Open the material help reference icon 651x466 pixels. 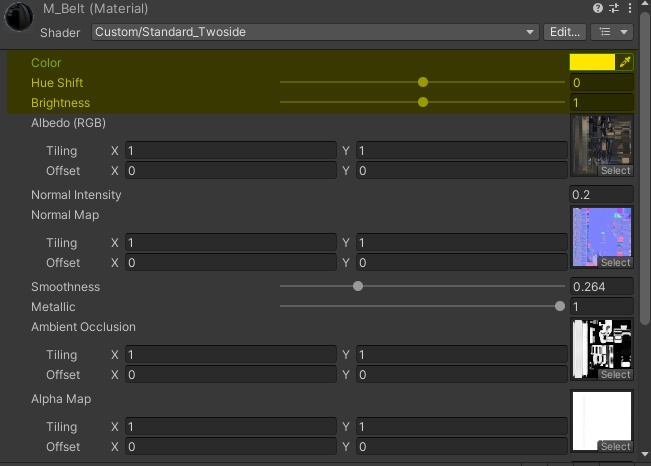[597, 9]
